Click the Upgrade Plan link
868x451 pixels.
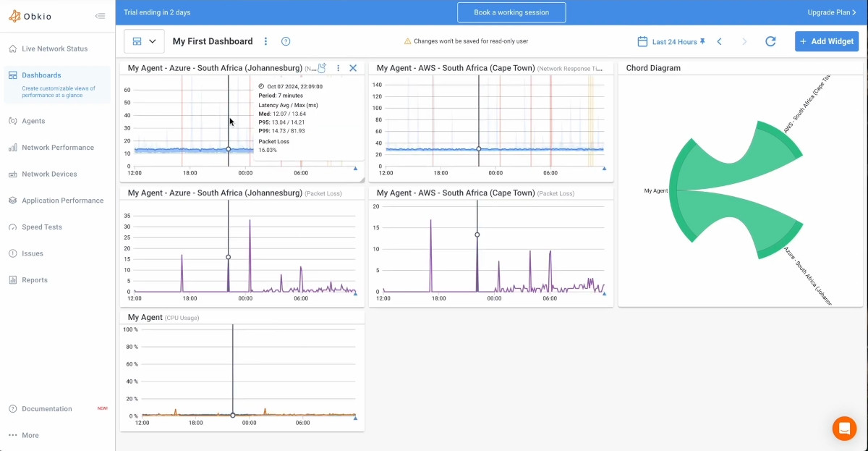(x=830, y=12)
